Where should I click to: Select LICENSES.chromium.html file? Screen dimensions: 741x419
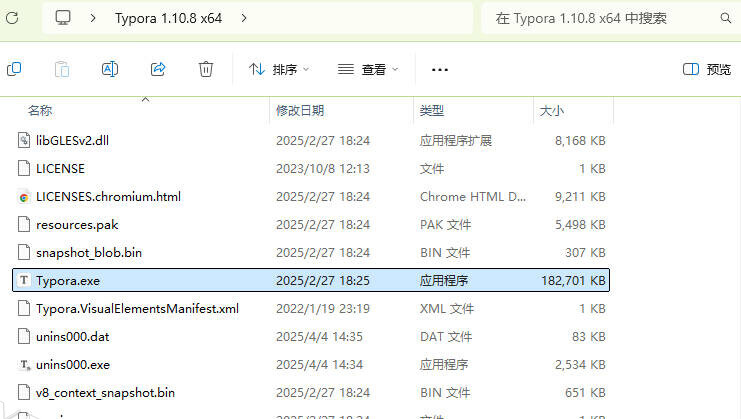[x=108, y=197]
